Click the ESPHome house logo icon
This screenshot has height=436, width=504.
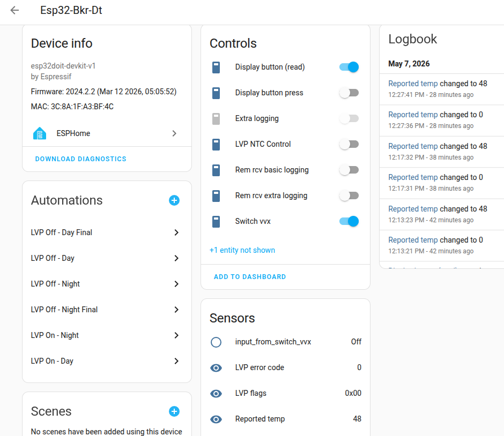pyautogui.click(x=40, y=133)
